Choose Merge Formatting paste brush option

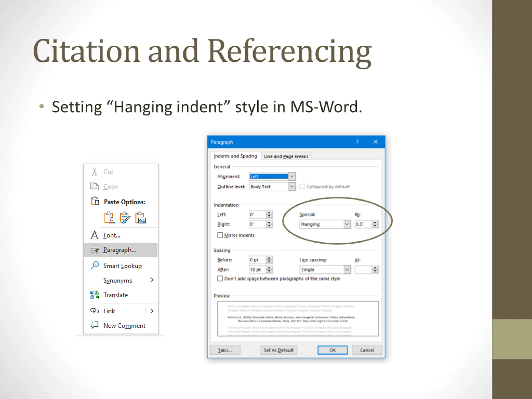(x=125, y=218)
